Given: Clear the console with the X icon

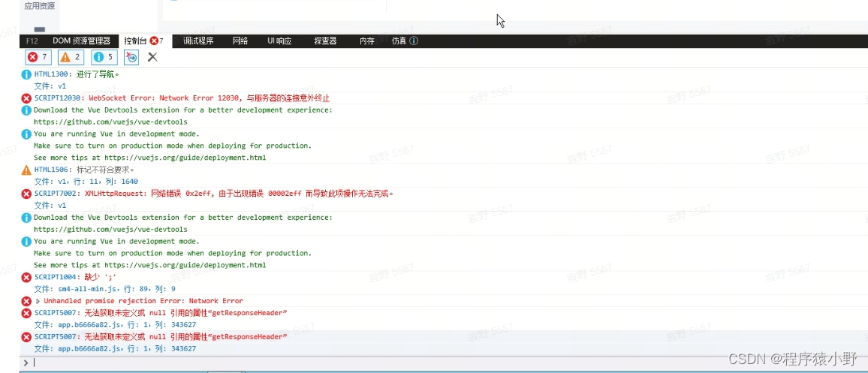Looking at the screenshot, I should [152, 57].
